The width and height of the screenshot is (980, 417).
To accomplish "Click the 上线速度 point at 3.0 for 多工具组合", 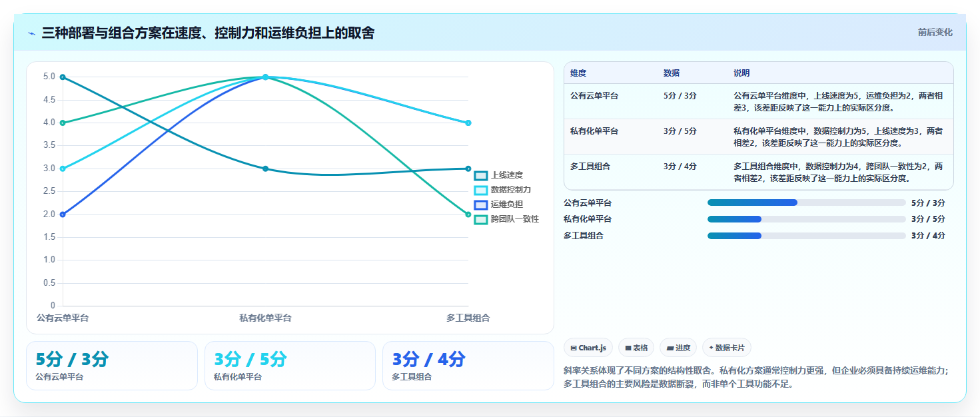I will [x=468, y=169].
